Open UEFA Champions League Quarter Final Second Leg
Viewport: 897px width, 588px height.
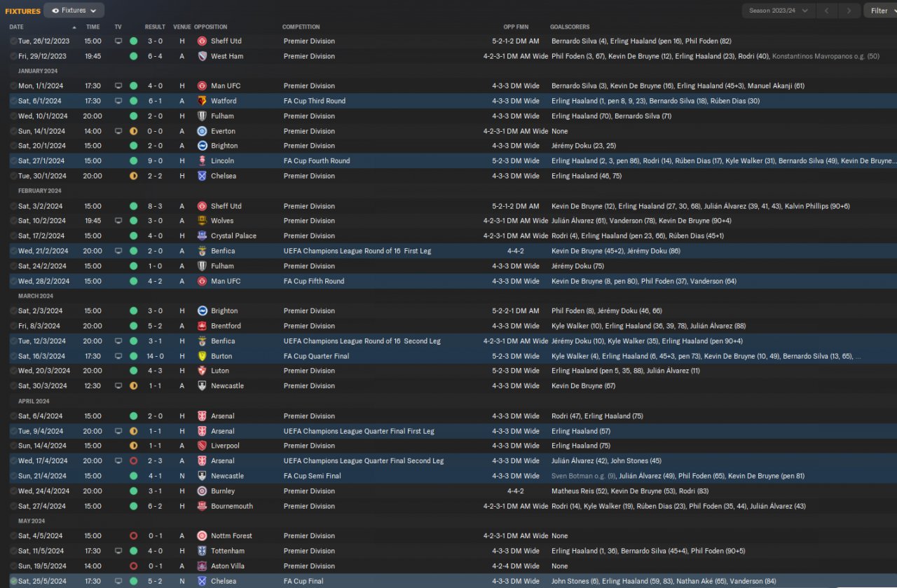364,461
